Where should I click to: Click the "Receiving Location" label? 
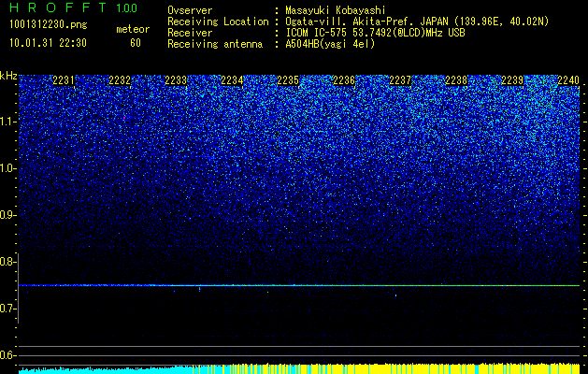(218, 22)
